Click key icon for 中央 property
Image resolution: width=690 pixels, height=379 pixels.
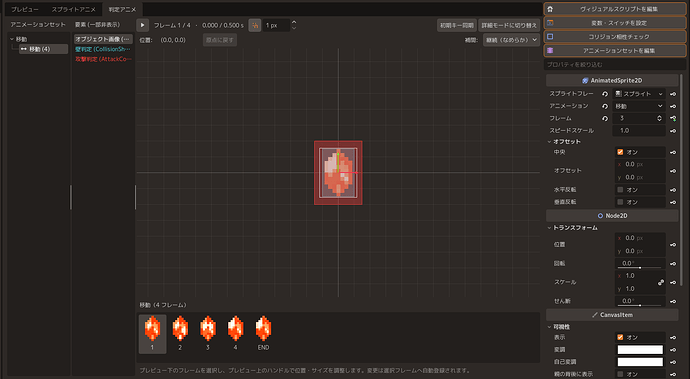673,152
